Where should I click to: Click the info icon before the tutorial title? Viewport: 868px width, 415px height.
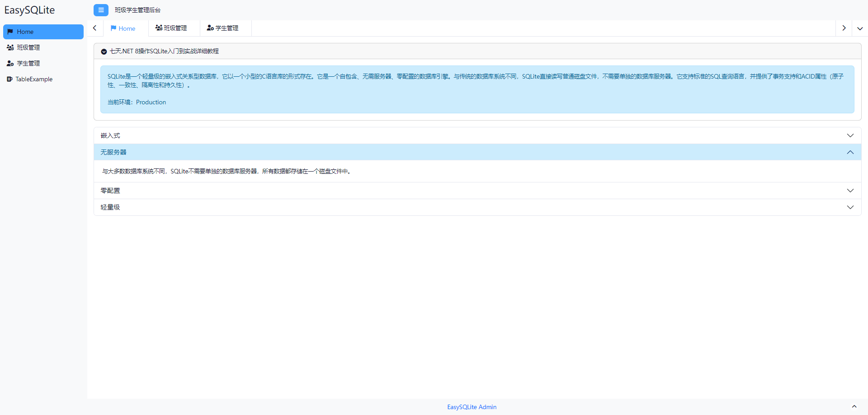point(104,51)
